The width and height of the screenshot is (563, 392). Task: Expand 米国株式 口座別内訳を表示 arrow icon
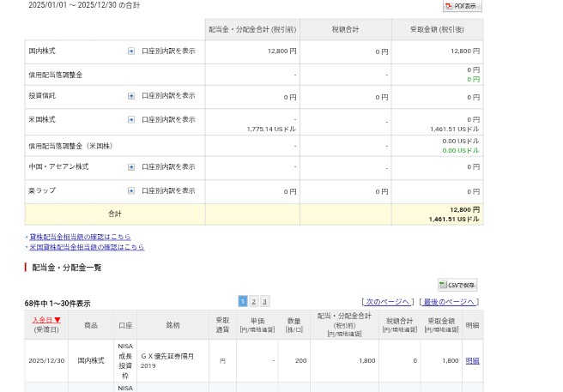click(x=131, y=119)
